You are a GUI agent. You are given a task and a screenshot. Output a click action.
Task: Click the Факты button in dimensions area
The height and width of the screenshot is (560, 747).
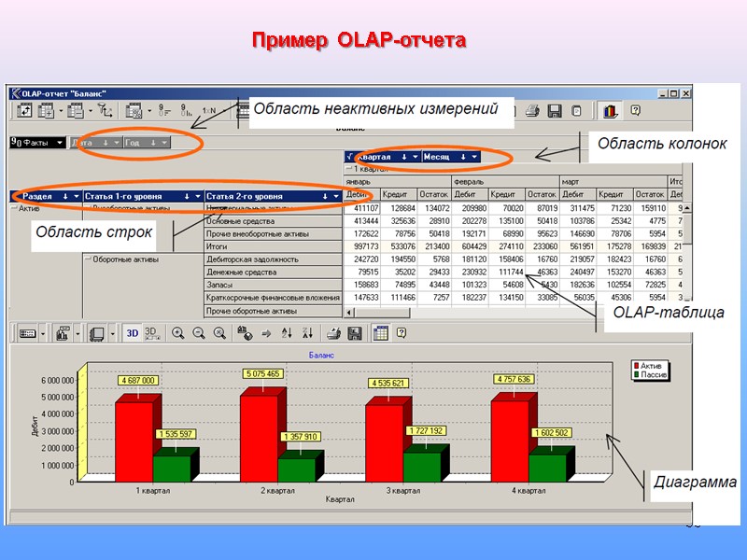[37, 142]
